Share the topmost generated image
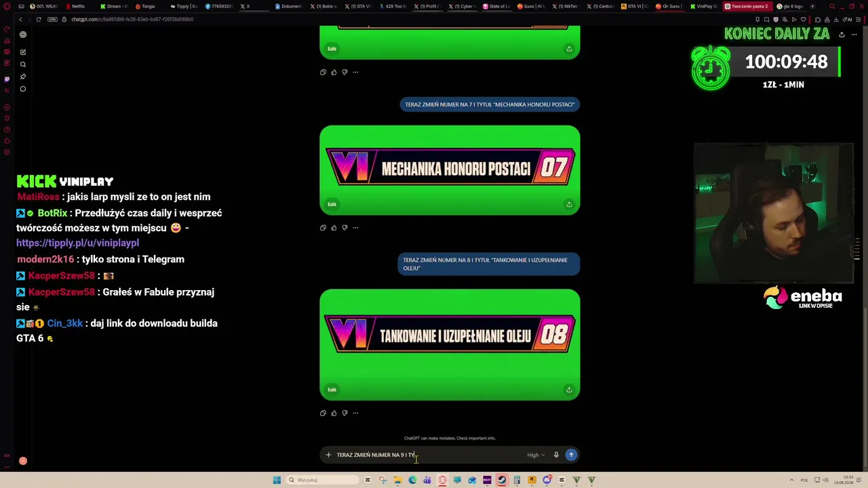868x488 pixels. 569,49
